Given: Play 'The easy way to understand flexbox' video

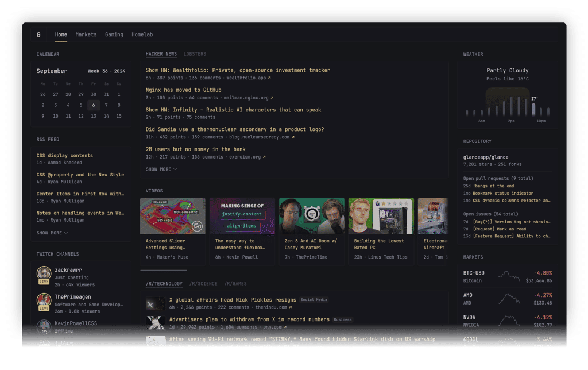Looking at the screenshot, I should click(242, 216).
